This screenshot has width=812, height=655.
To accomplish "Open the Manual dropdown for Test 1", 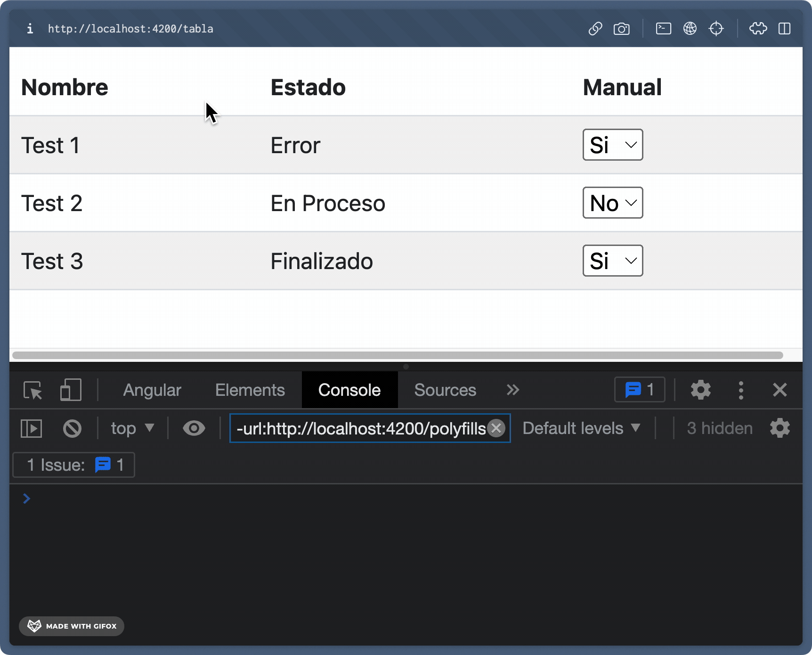I will [612, 145].
